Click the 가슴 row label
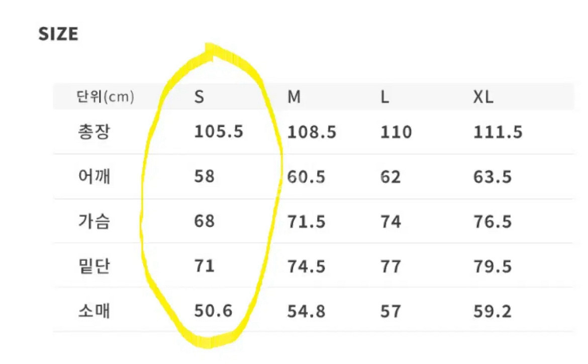The height and width of the screenshot is (364, 588). click(93, 221)
